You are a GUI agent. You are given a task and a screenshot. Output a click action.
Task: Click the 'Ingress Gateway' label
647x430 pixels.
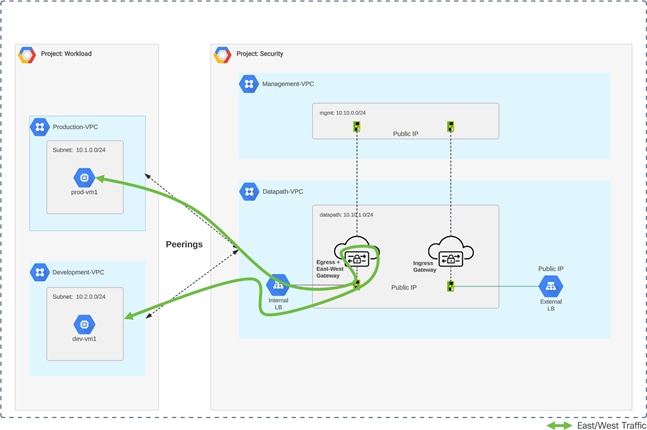[x=425, y=267]
